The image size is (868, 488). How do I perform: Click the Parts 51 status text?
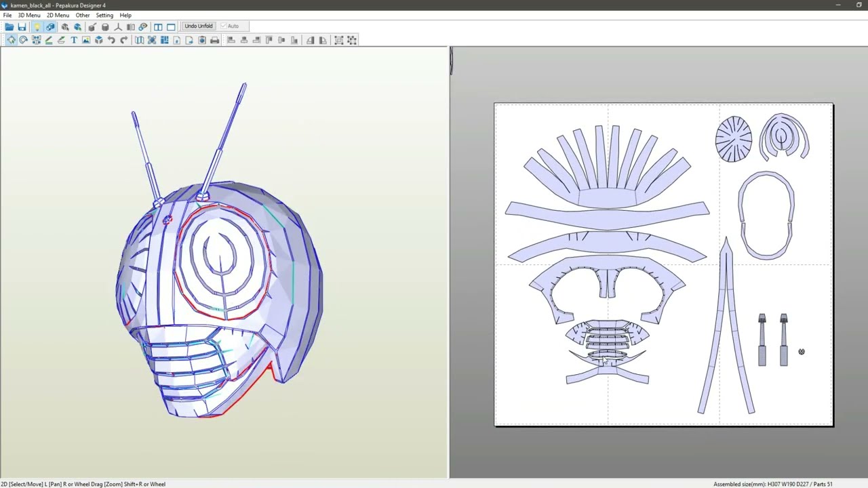pos(823,484)
